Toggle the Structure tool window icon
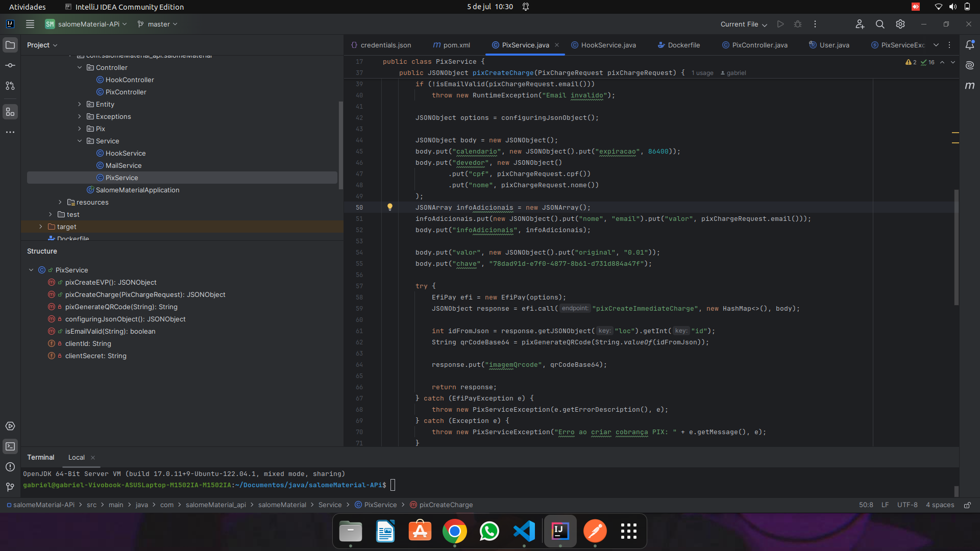This screenshot has height=551, width=980. tap(10, 112)
